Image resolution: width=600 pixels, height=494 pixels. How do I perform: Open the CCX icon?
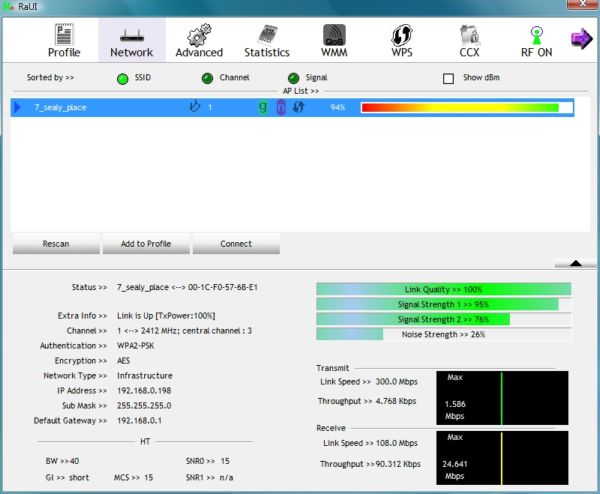point(470,35)
